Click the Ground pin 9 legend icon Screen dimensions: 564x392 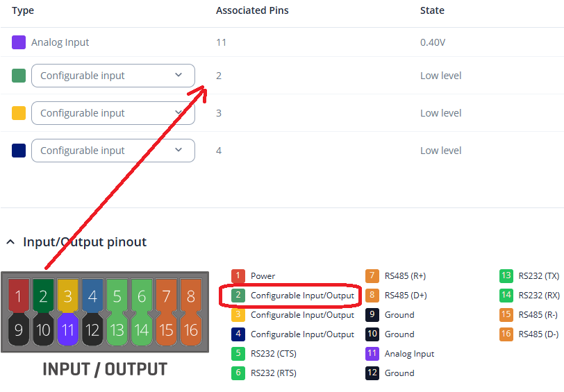point(372,315)
